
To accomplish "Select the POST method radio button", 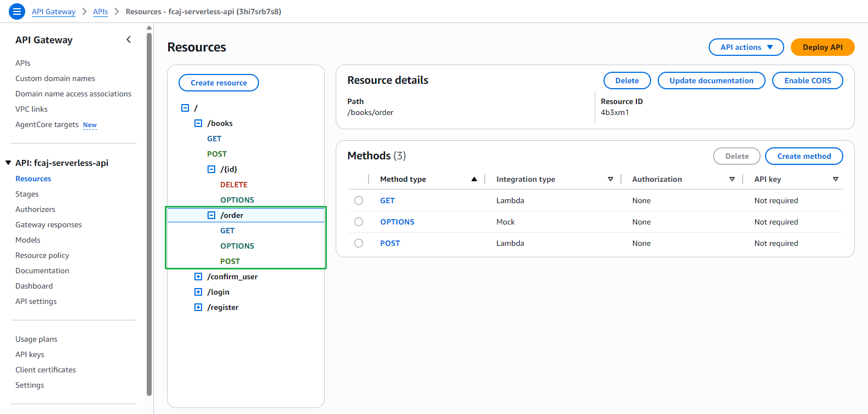I will point(359,243).
